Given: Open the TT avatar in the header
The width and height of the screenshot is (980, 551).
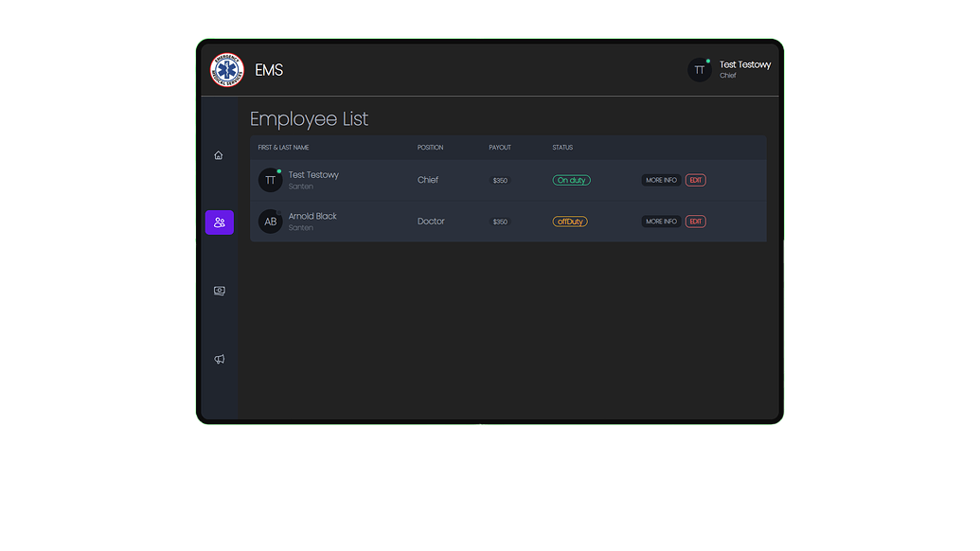Looking at the screenshot, I should click(x=700, y=69).
